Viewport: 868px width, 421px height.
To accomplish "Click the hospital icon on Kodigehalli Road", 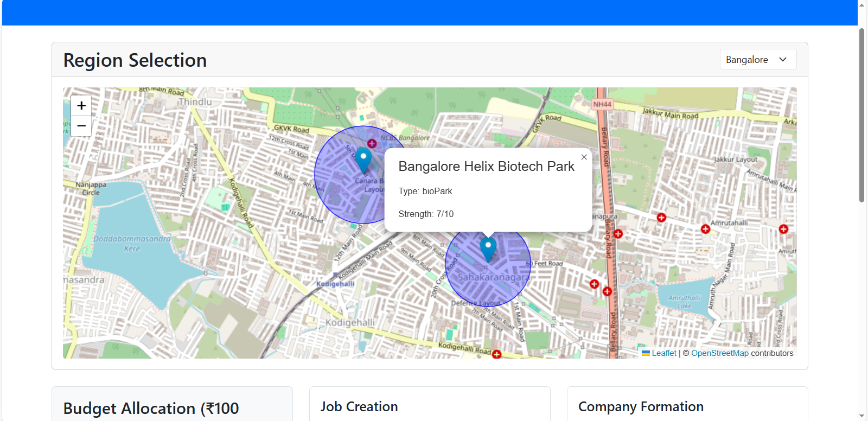I will click(x=496, y=354).
